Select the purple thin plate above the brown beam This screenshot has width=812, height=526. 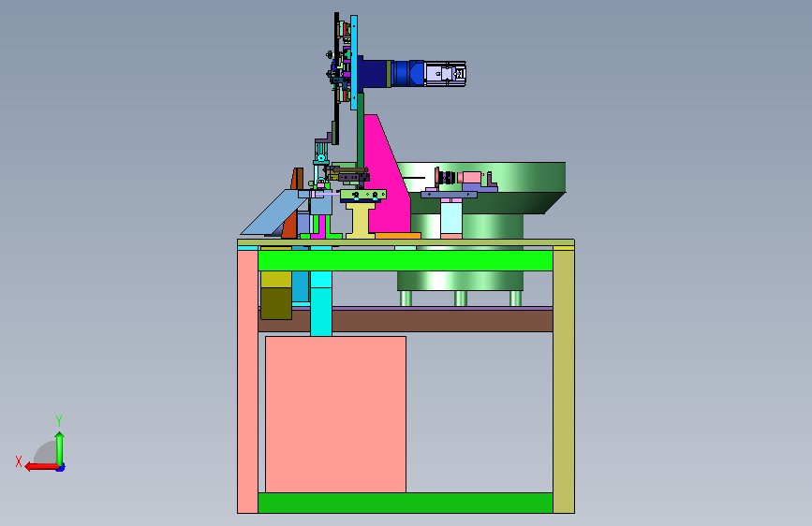tap(442, 308)
